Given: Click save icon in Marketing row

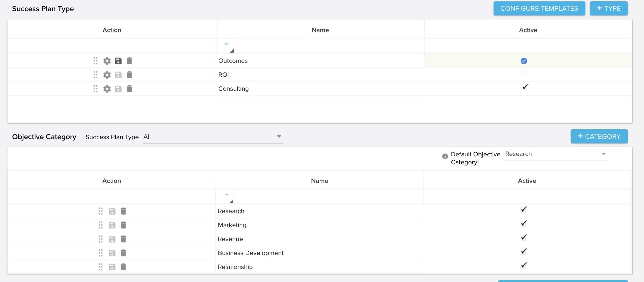Looking at the screenshot, I should pos(112,225).
